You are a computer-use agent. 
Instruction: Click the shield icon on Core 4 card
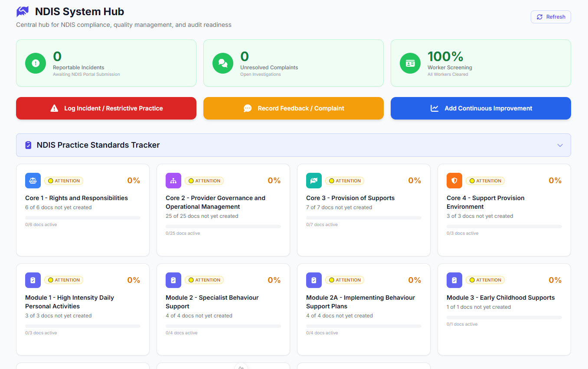pos(454,181)
